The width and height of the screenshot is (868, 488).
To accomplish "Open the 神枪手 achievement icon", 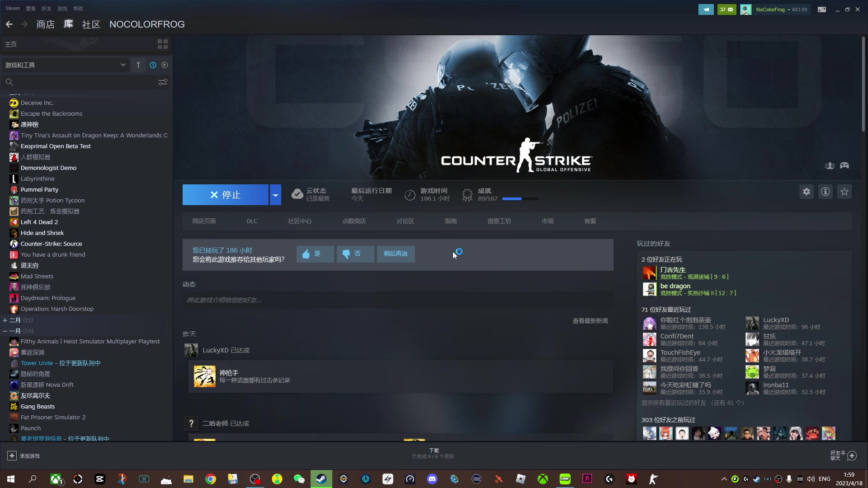I will coord(205,376).
